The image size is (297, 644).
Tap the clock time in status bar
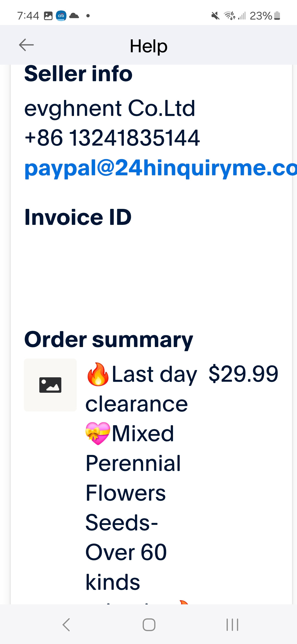[x=28, y=16]
